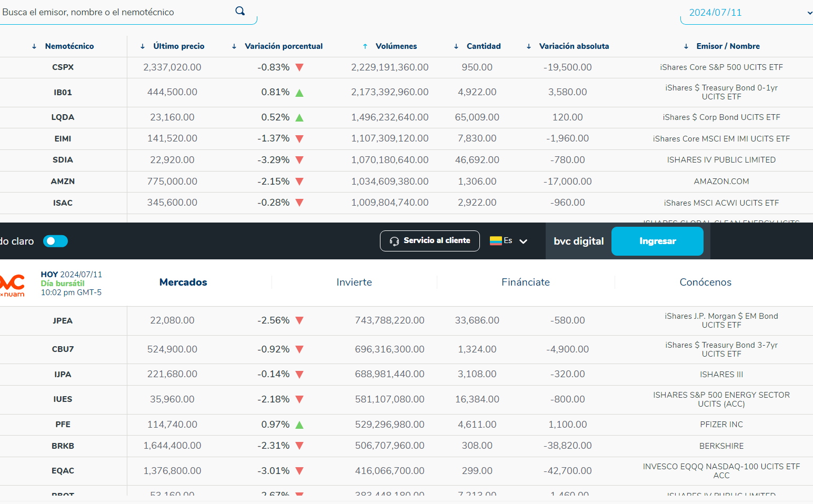Expand the Es language chevron
This screenshot has height=504, width=813.
click(523, 241)
